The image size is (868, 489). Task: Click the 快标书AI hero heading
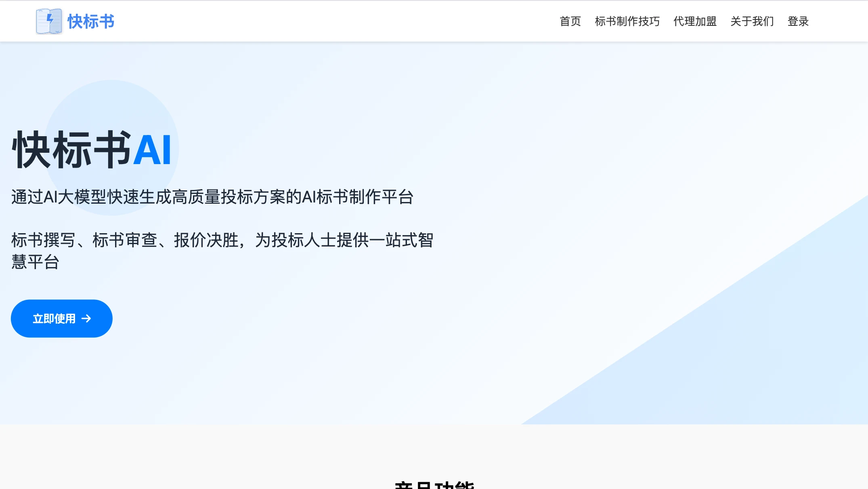coord(92,150)
